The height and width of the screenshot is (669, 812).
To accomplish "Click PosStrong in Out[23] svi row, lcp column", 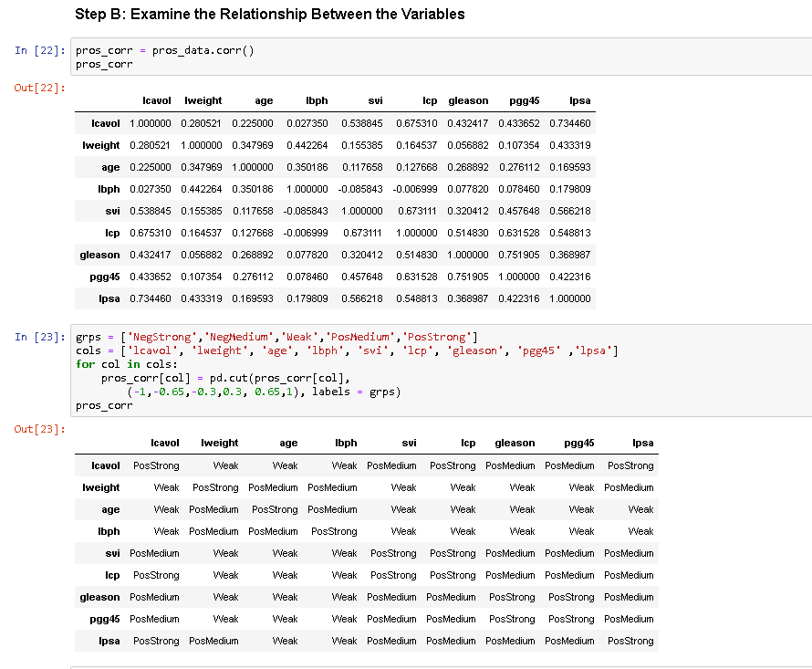I will tap(453, 553).
